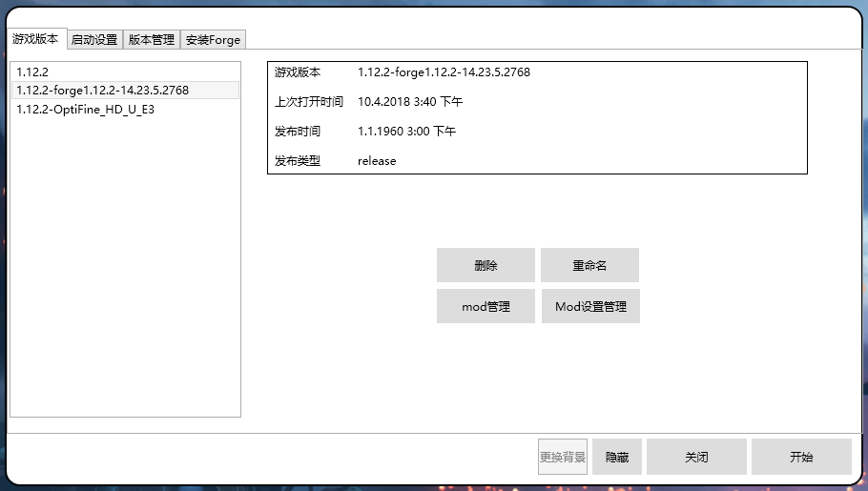The image size is (868, 491).
Task: Start the game with the 开始 button
Action: [x=801, y=457]
